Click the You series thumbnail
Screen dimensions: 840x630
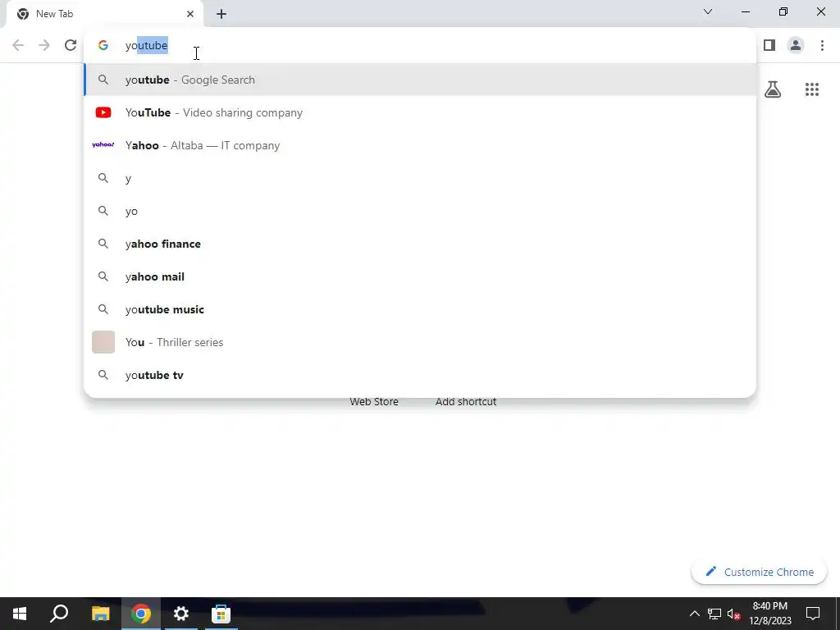point(103,342)
